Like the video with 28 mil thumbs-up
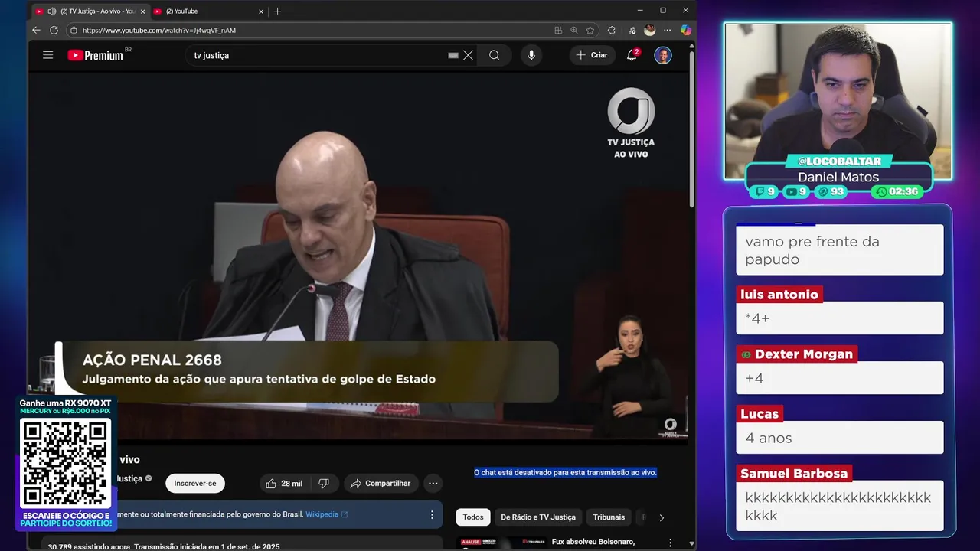Viewport: 980px width, 551px height. [284, 483]
